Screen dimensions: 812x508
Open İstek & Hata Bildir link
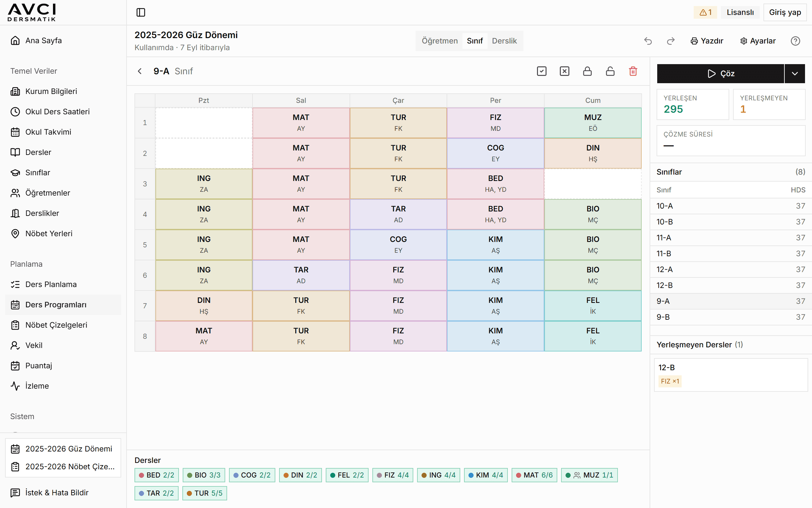63,492
